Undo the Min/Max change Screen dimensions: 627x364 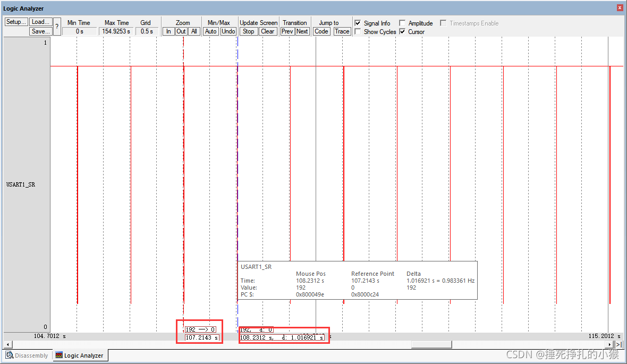point(228,31)
